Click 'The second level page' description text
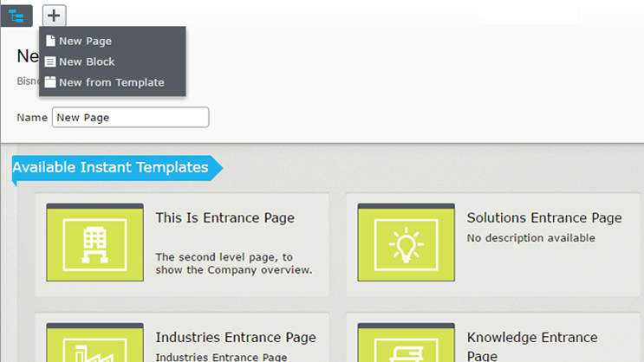The height and width of the screenshot is (362, 644). point(234,263)
